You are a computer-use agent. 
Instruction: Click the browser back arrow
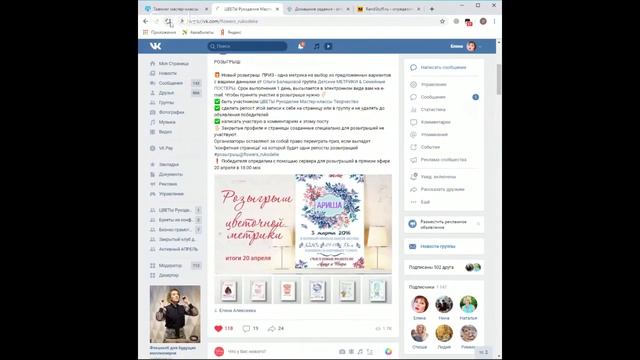click(x=146, y=21)
